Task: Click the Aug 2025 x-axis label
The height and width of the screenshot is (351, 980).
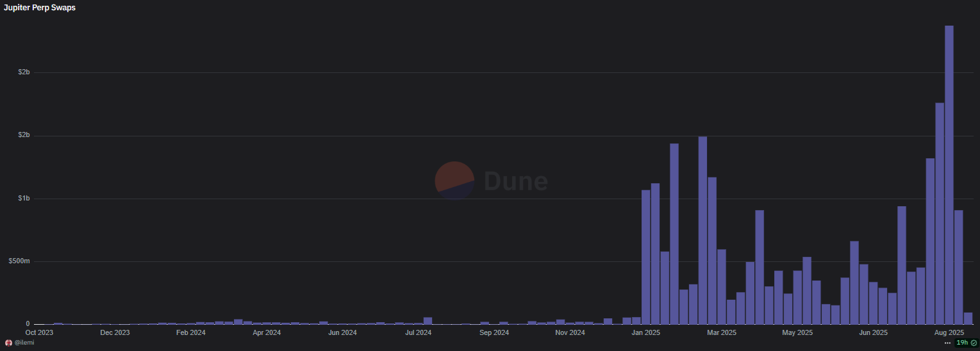Action: pyautogui.click(x=949, y=332)
